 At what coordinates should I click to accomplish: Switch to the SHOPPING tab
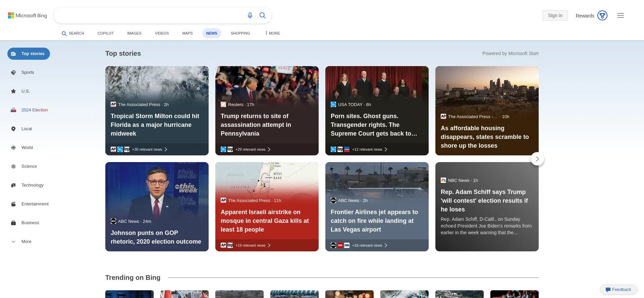[x=240, y=33]
